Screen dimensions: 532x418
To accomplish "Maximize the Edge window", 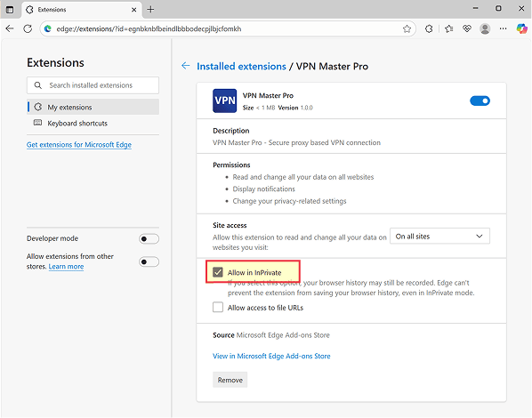I will (498, 9).
